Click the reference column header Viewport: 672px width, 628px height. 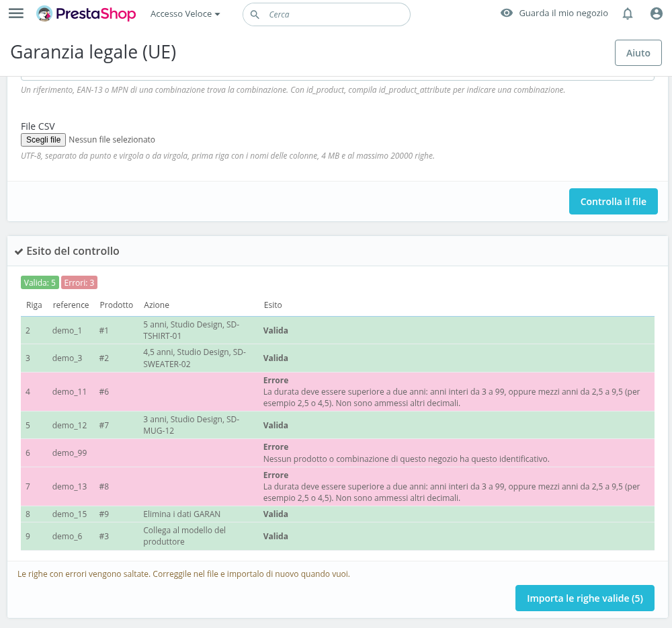71,305
